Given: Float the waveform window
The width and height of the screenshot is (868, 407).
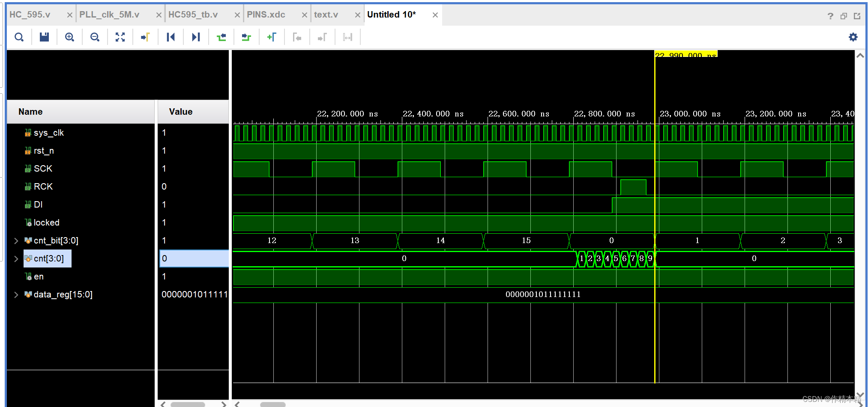Looking at the screenshot, I should click(x=844, y=15).
